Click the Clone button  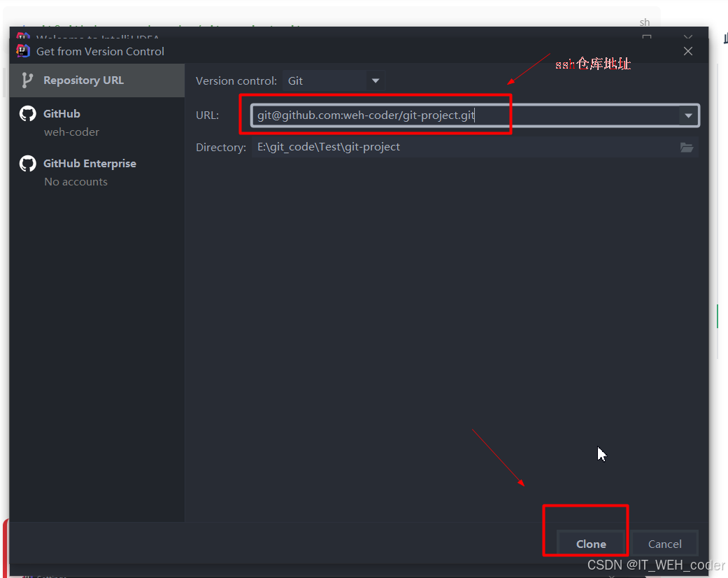[591, 544]
